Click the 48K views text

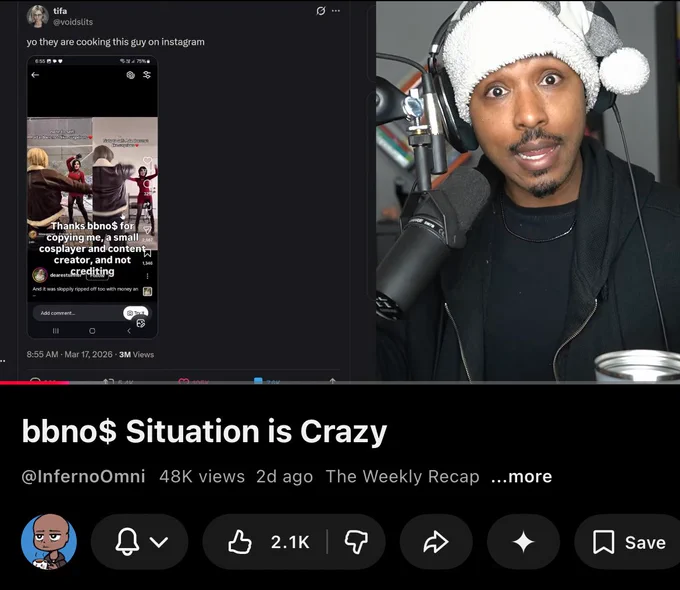[x=202, y=476]
